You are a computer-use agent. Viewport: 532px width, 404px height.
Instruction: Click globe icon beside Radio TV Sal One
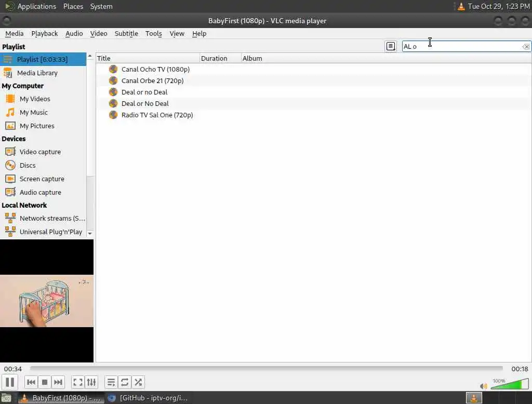[113, 115]
